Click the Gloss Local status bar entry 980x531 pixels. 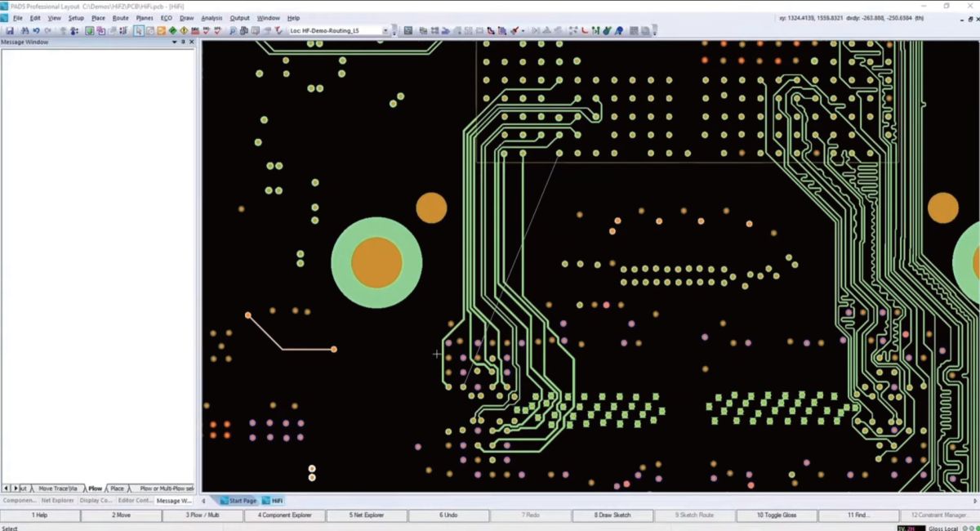942,529
